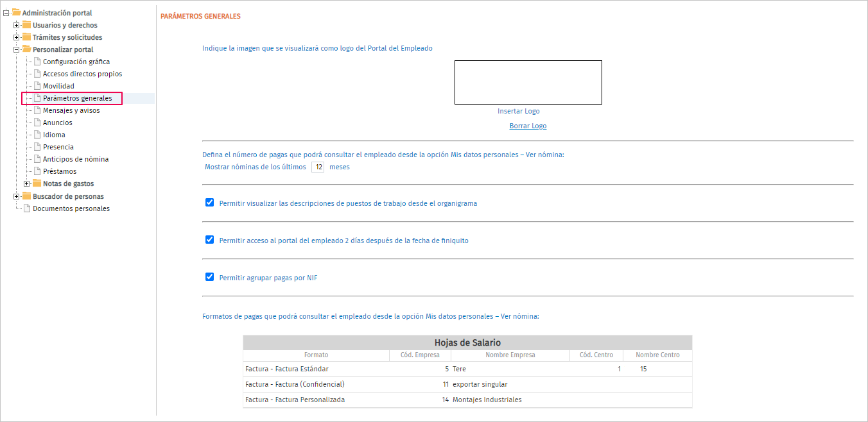Click the Hojas de Salario table title
Screen dimensions: 868x422
tap(467, 342)
